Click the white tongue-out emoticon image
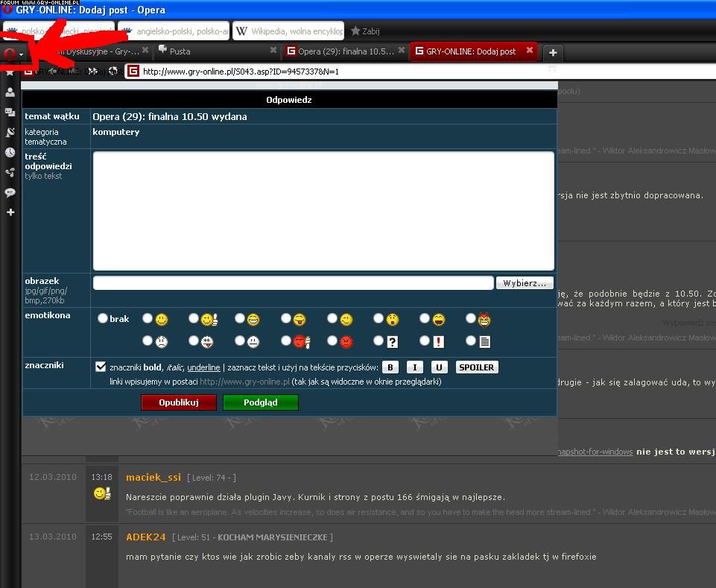 point(207,341)
